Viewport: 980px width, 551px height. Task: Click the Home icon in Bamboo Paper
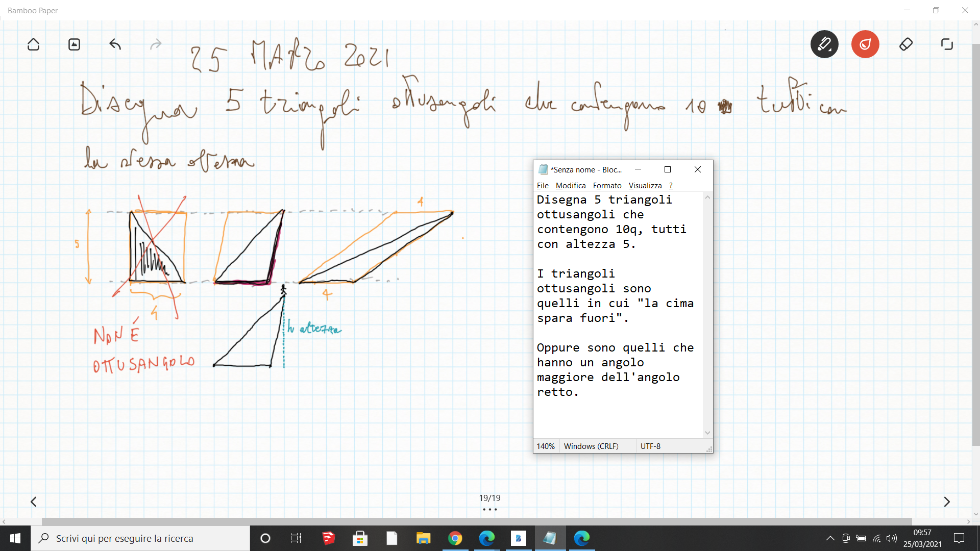(34, 44)
